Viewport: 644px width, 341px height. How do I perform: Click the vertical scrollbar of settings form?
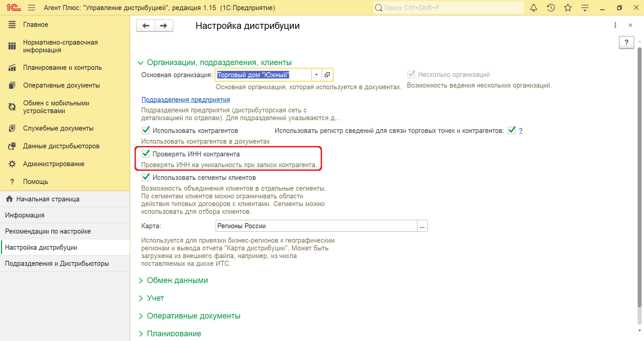[639, 178]
